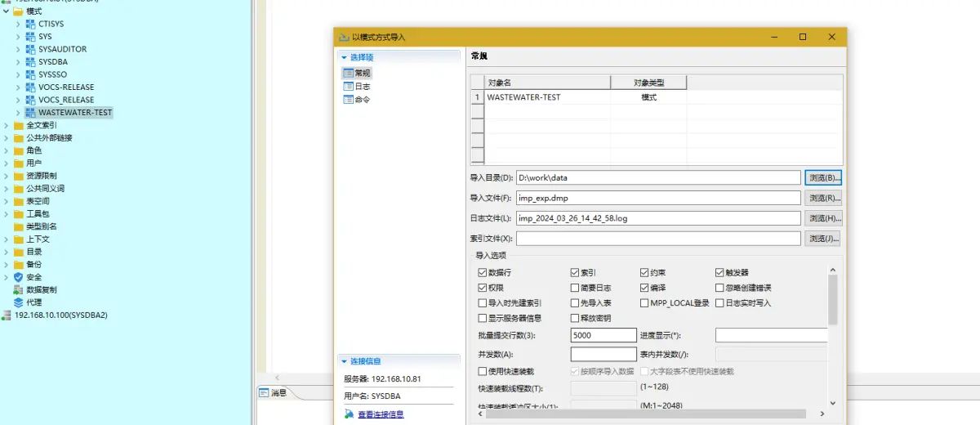Enable the 简要日志 checkbox
980x425 pixels.
pyautogui.click(x=574, y=288)
